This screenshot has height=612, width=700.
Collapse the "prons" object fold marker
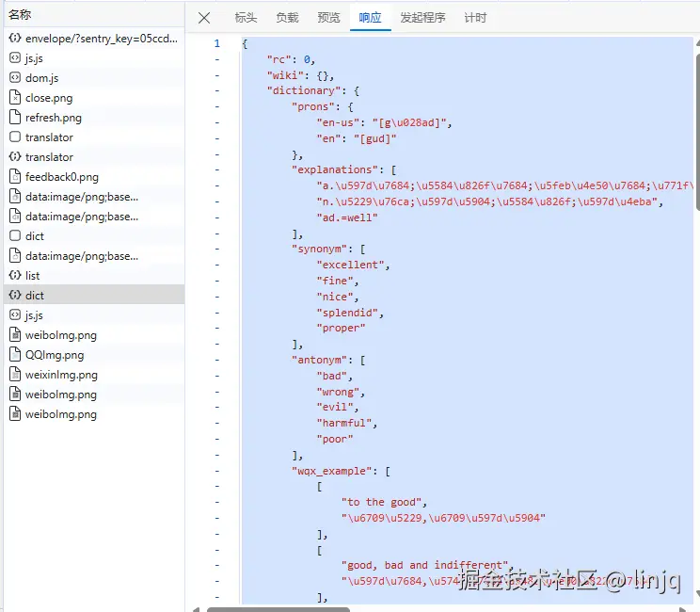point(217,106)
